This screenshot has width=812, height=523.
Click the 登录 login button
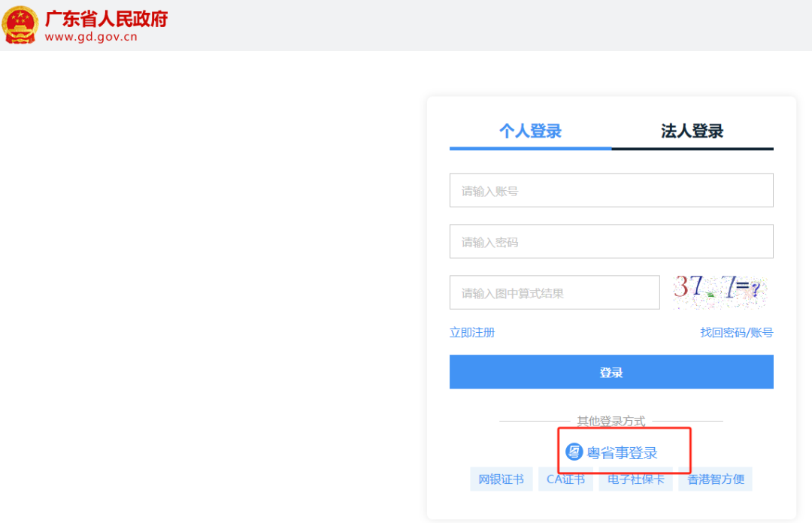click(x=611, y=371)
